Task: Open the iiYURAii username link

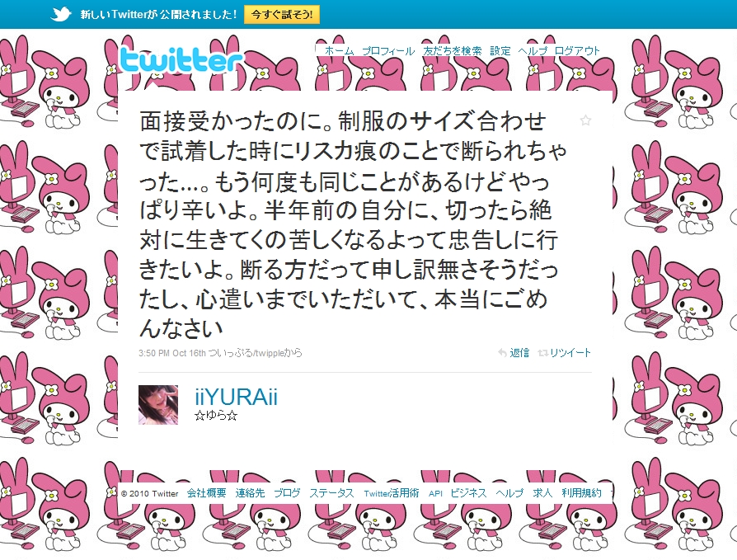Action: tap(236, 398)
